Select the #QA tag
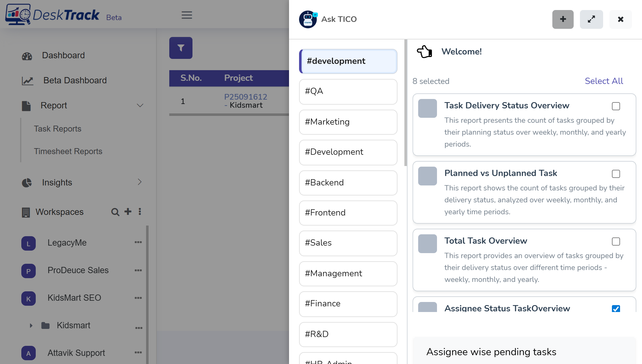Screen dimensions: 642x364 [348, 91]
